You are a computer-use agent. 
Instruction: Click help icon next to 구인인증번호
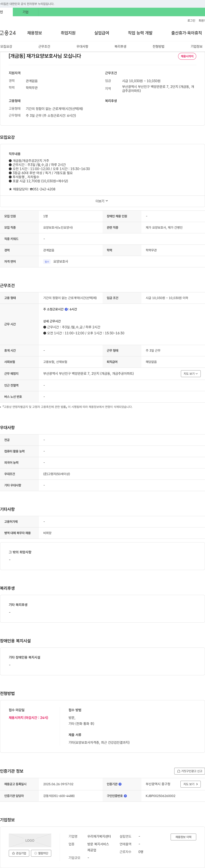(x=126, y=796)
